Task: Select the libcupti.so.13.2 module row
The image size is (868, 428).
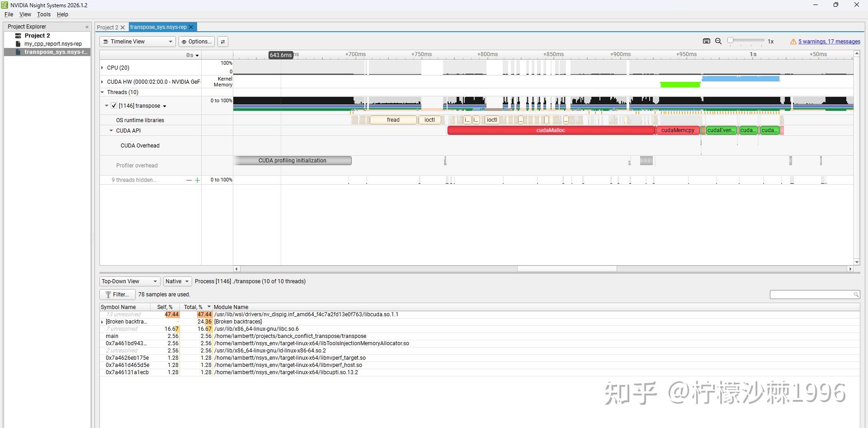Action: tap(480, 372)
